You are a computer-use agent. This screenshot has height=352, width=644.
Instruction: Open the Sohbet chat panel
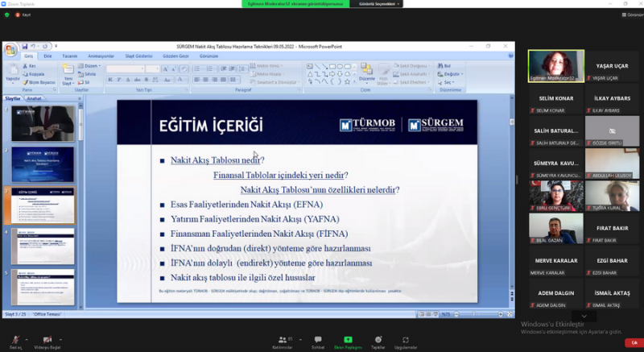318,340
